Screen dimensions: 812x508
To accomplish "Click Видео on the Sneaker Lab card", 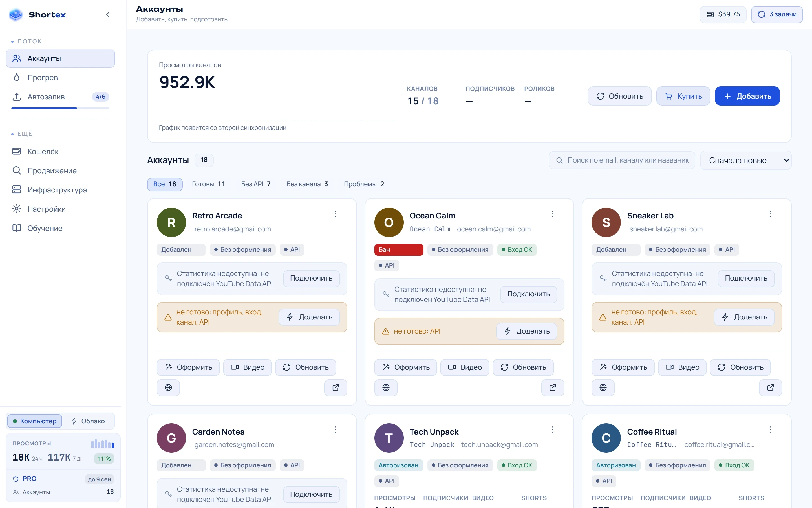I will pyautogui.click(x=682, y=367).
